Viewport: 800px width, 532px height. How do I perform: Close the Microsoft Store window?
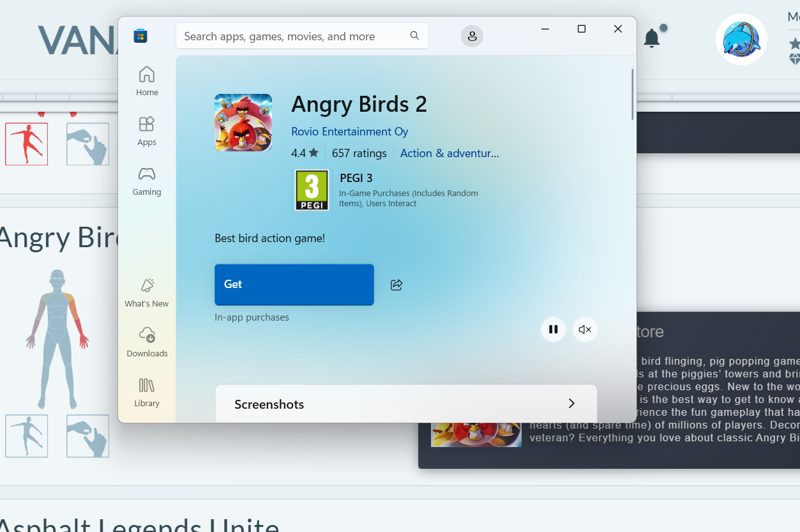coord(618,29)
